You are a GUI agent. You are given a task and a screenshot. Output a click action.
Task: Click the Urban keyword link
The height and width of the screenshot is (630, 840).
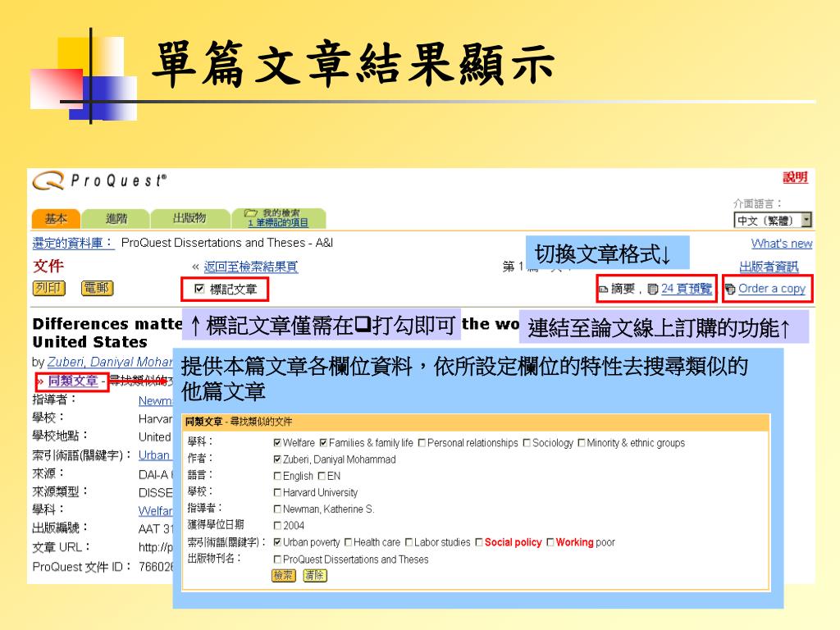[153, 455]
